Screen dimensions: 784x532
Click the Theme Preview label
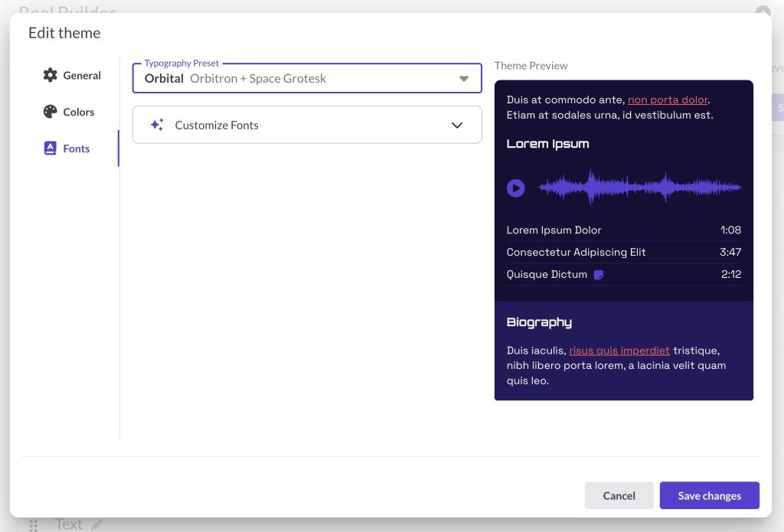point(531,66)
